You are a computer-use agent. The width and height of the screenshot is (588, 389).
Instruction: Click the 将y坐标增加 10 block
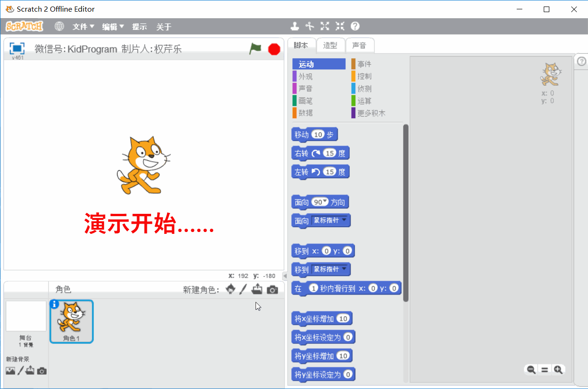322,356
